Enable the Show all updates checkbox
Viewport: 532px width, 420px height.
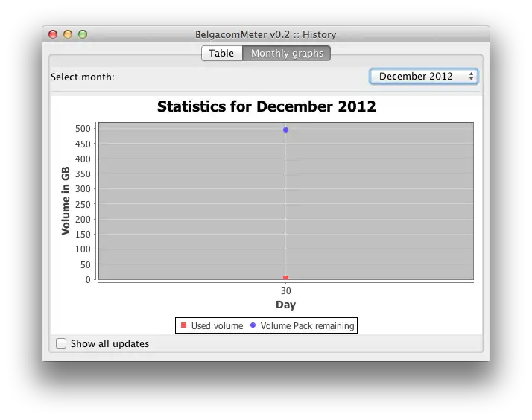pyautogui.click(x=61, y=343)
